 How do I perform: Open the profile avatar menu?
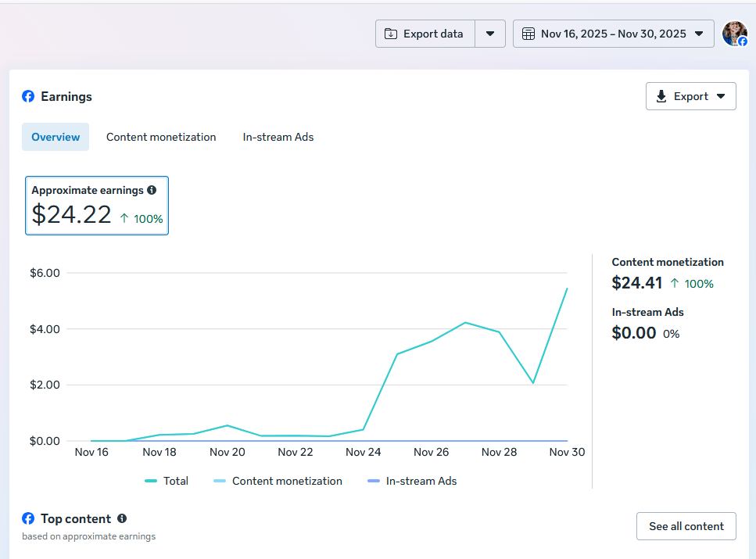(x=734, y=34)
